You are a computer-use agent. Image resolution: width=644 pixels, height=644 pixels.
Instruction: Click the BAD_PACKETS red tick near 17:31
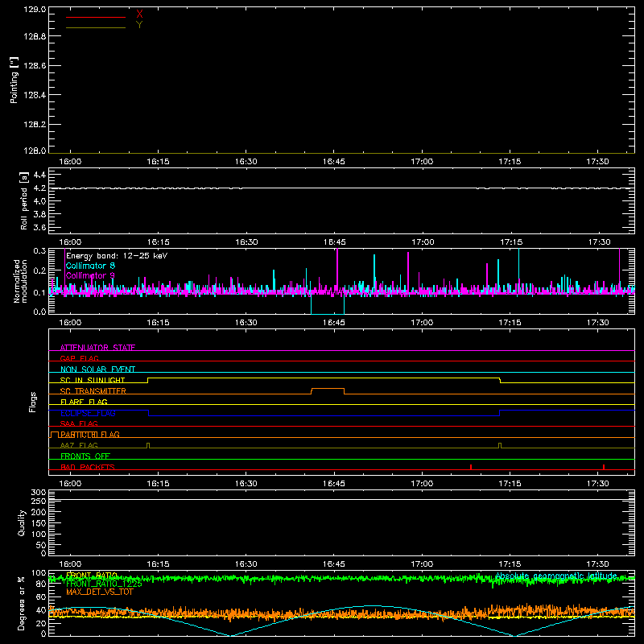[603, 467]
